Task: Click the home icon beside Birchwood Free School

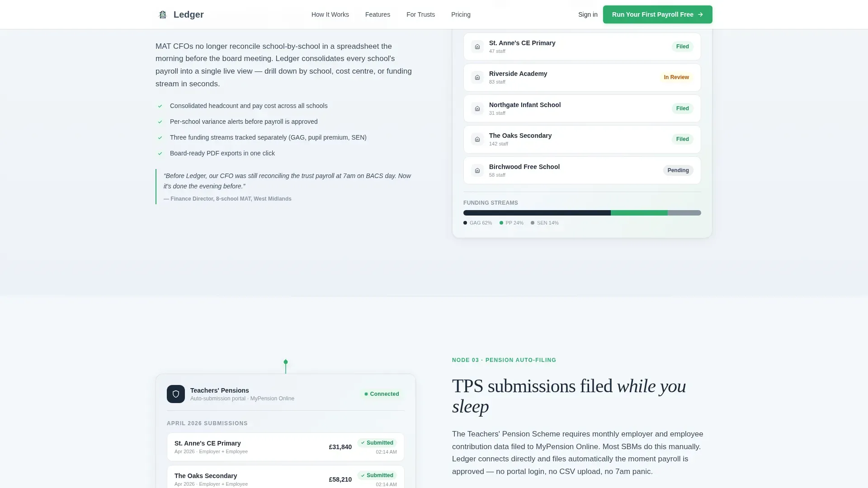Action: pyautogui.click(x=477, y=170)
